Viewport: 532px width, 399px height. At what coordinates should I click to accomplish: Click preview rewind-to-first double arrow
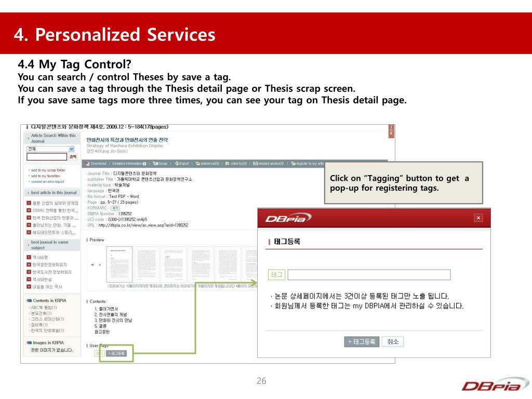point(92,264)
